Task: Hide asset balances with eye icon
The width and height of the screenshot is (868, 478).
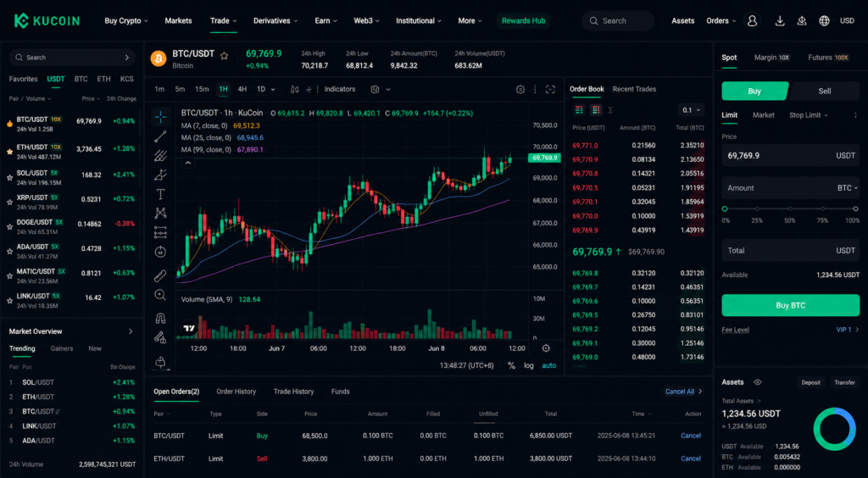Action: point(757,381)
